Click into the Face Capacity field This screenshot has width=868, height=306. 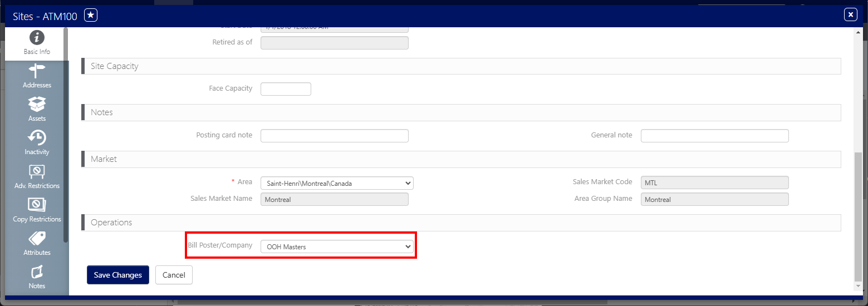click(286, 89)
